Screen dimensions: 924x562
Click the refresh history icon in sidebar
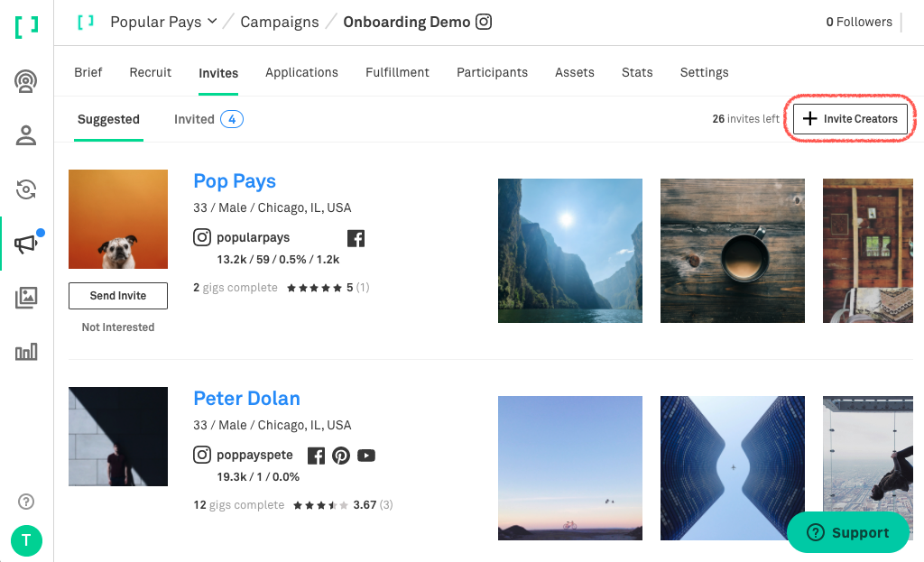(x=25, y=189)
